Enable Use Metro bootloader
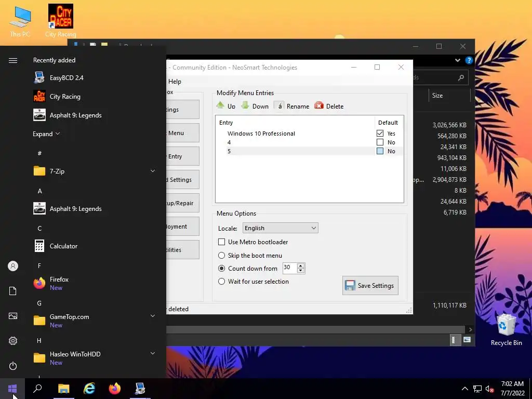Screen dimensions: 532x399 (253, 242)
